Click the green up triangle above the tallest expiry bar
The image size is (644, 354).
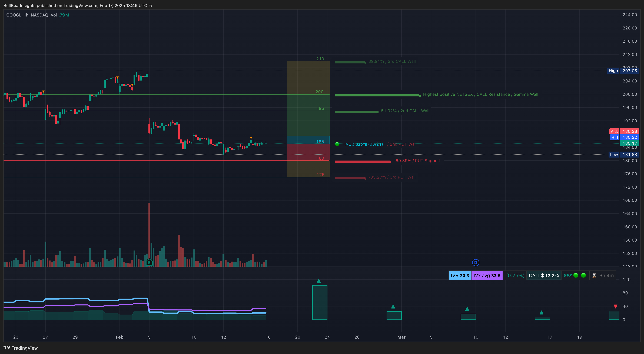click(x=318, y=281)
